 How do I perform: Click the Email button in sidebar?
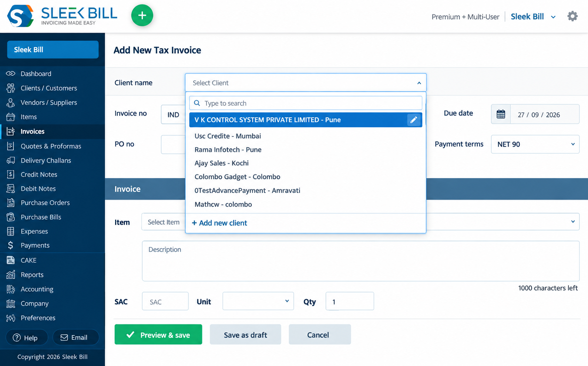click(x=75, y=338)
